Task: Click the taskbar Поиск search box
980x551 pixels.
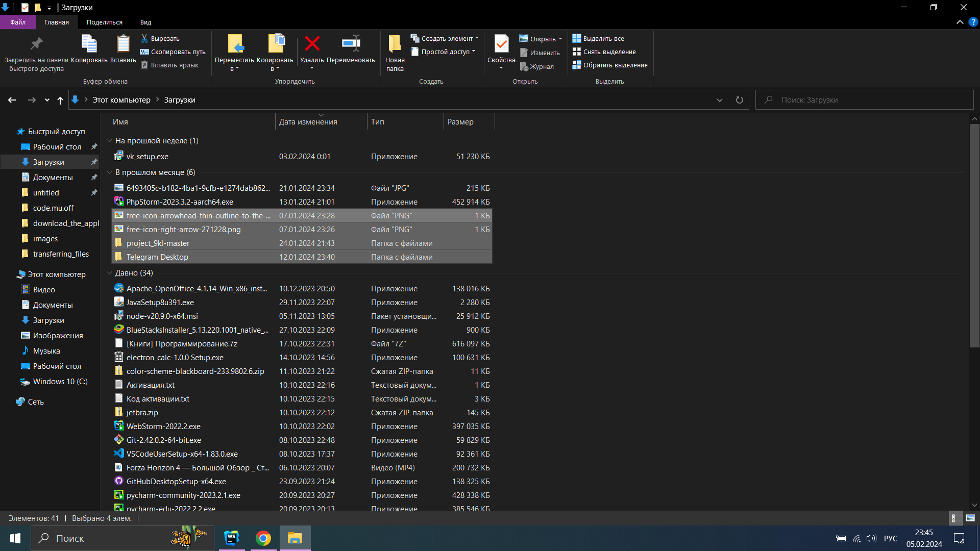Action: 122,538
